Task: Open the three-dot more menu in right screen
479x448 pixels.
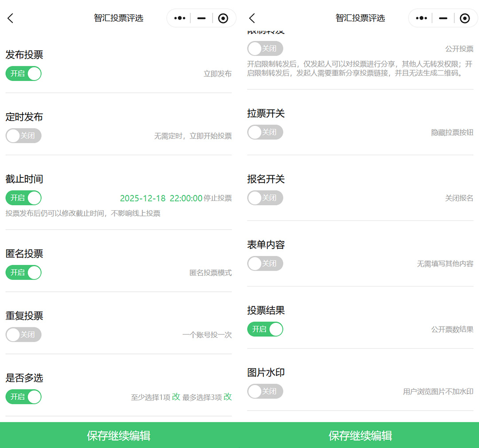Action: tap(421, 18)
